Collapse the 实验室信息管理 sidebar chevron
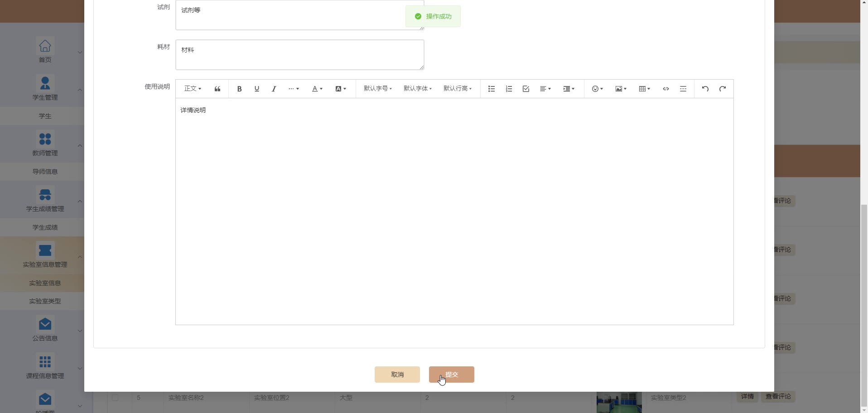 coord(80,257)
